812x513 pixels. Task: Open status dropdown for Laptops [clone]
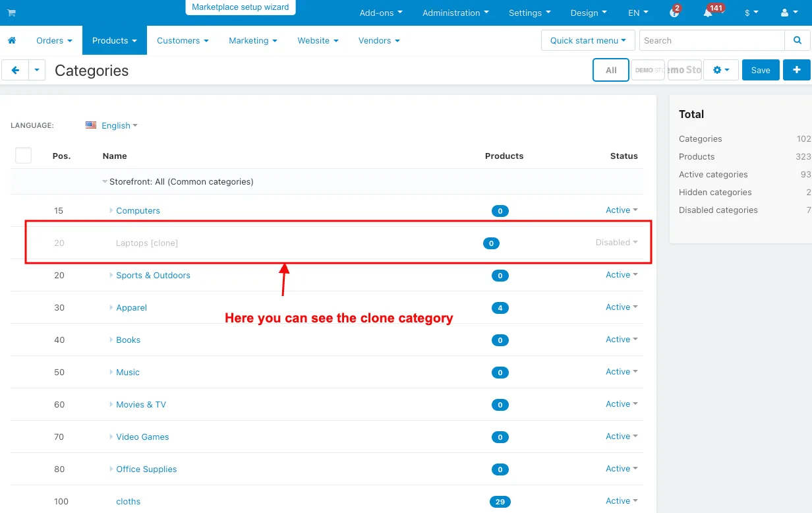tap(616, 243)
